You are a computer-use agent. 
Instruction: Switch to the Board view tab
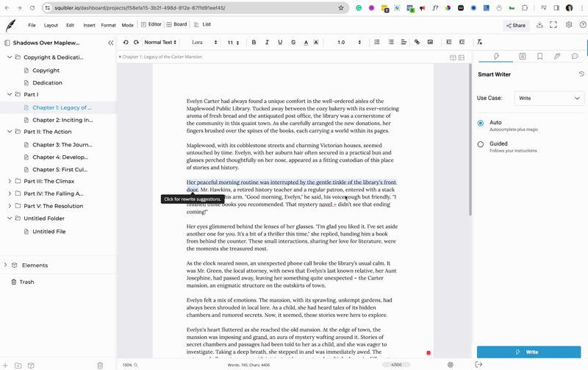[176, 24]
